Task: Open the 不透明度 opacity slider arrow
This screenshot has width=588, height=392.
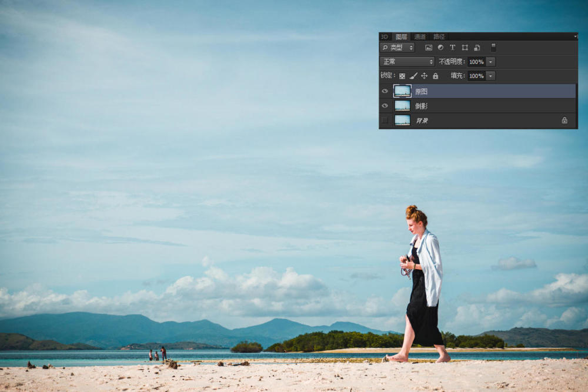Action: pos(490,62)
